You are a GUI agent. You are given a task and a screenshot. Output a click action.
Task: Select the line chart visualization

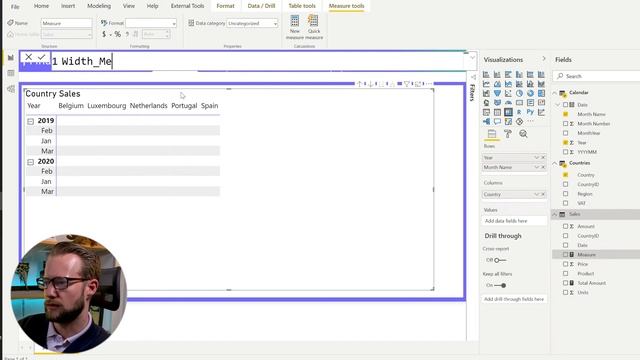(486, 84)
